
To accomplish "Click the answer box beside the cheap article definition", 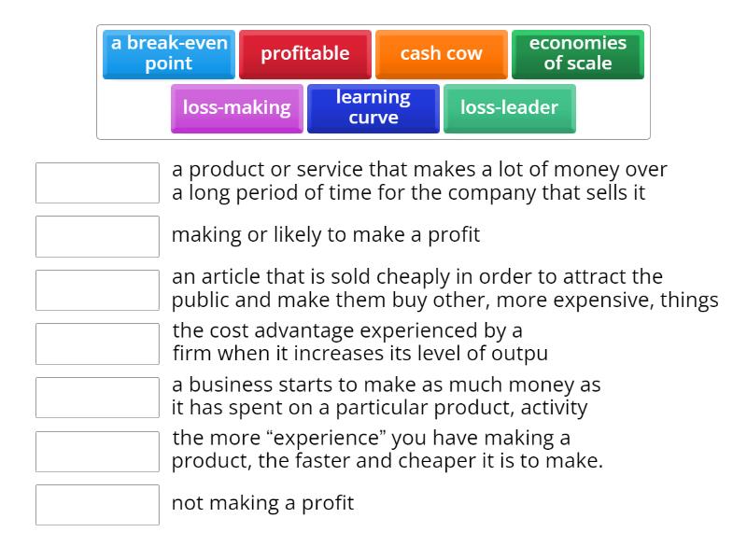I will tap(97, 289).
